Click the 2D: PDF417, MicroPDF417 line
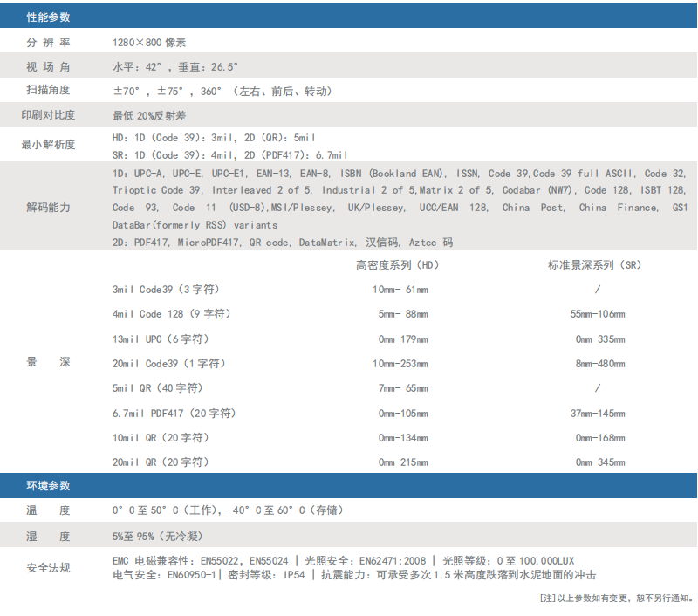 (283, 243)
